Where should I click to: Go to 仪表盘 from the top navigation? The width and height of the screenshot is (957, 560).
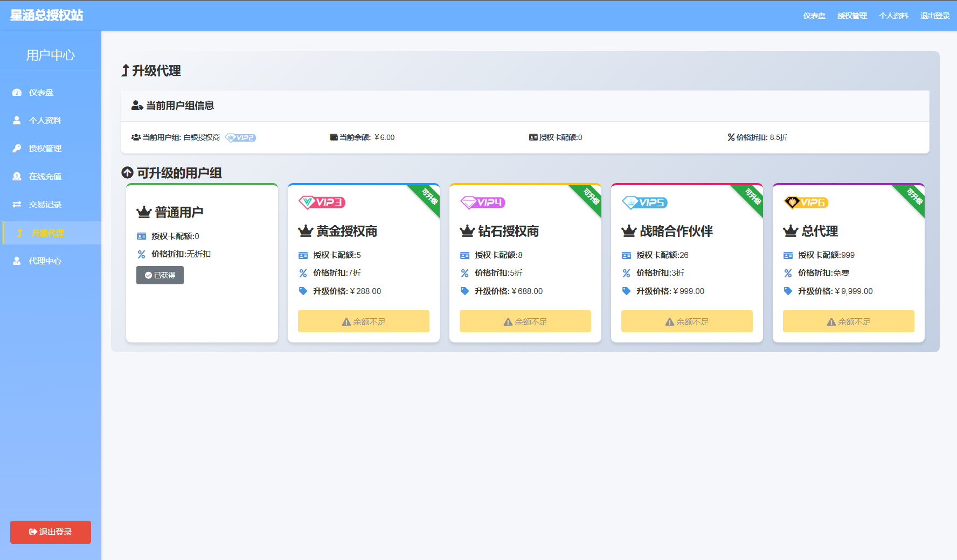point(814,16)
